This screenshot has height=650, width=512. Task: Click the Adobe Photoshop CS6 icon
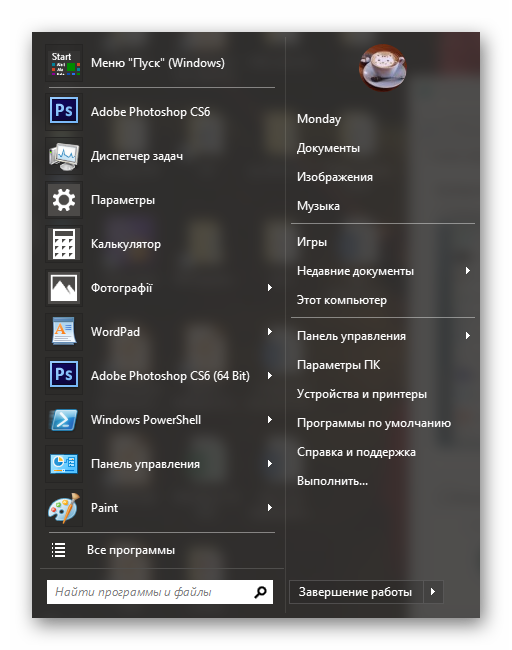point(64,111)
